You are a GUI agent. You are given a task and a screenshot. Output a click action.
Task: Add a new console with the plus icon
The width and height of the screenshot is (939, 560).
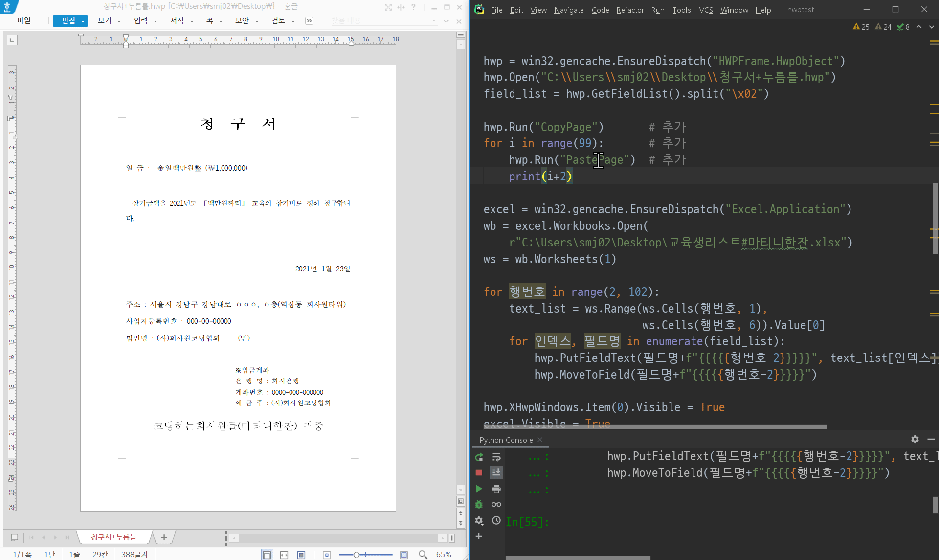(479, 537)
